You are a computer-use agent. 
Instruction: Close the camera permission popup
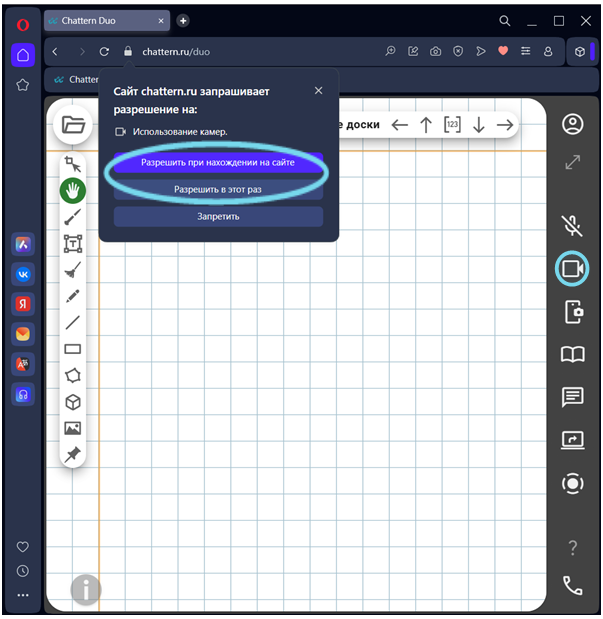[319, 90]
